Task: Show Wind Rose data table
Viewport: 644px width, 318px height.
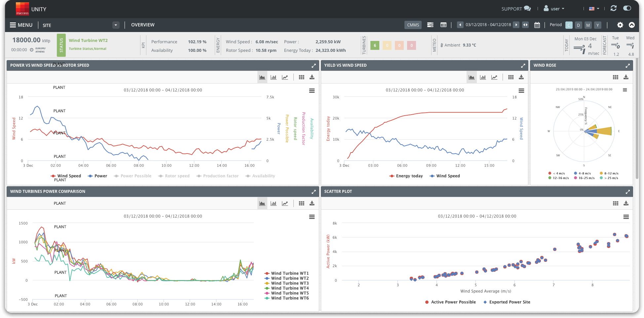Action: click(x=616, y=77)
